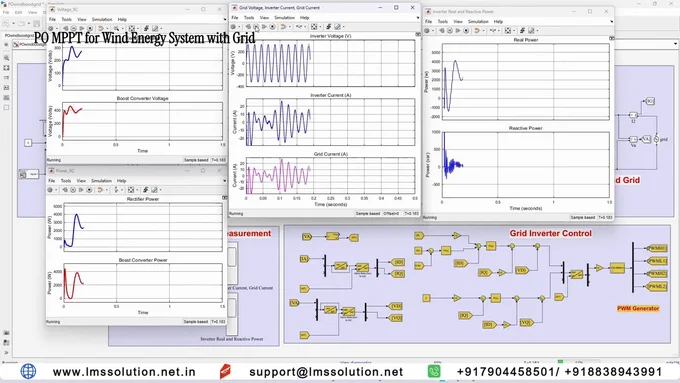The height and width of the screenshot is (383, 680).
Task: Open Triggers icon in Inverter Power scope
Action: point(523,30)
